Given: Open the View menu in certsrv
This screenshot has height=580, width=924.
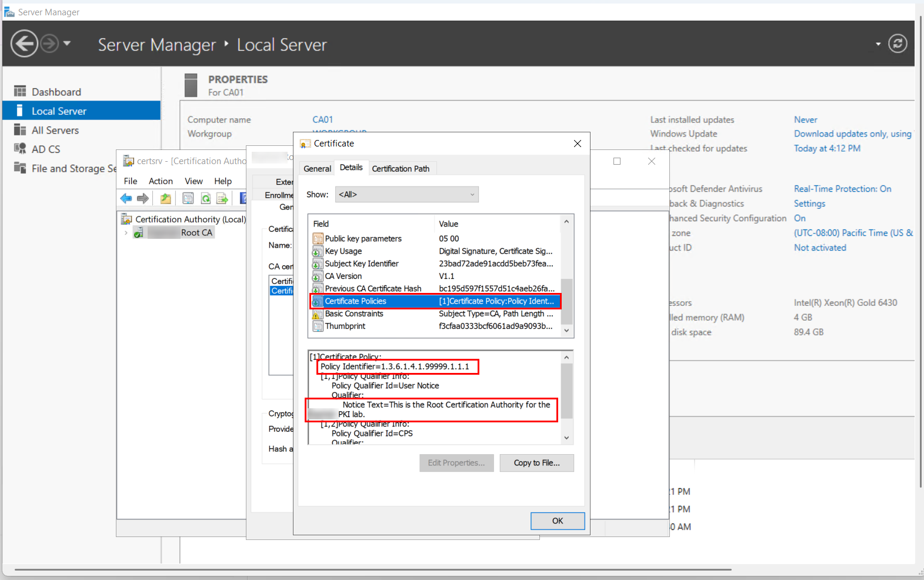Looking at the screenshot, I should [x=194, y=181].
